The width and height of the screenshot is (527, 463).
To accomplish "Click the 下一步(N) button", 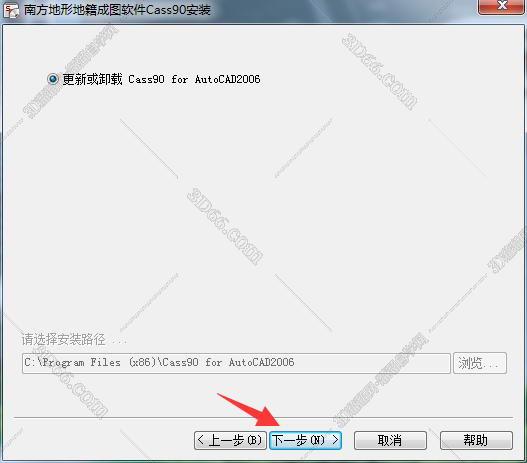I will pyautogui.click(x=305, y=440).
